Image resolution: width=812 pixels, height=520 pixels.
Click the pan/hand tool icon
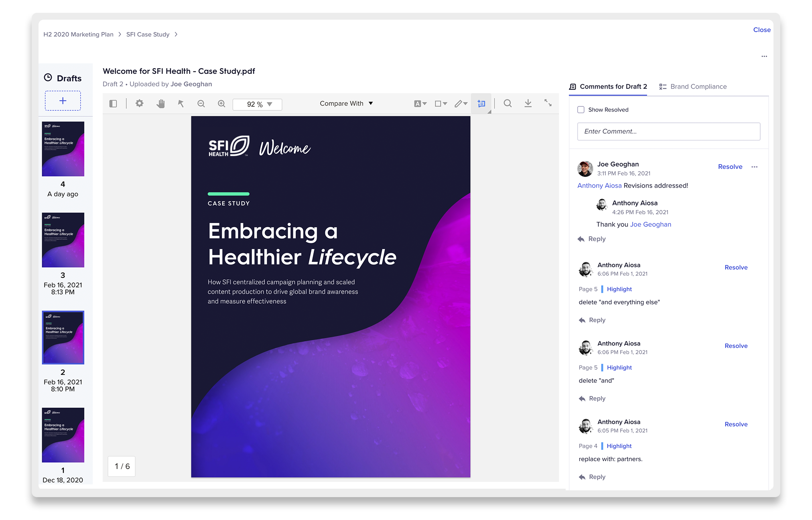pos(161,103)
